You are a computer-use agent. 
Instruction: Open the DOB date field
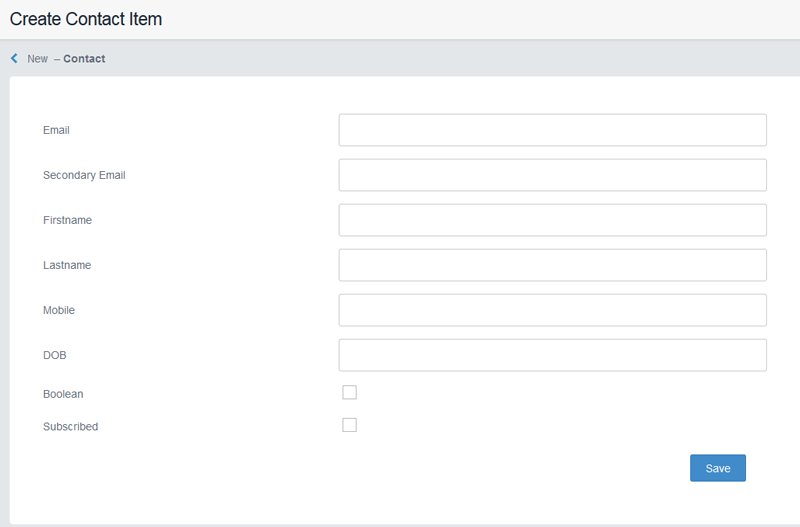pyautogui.click(x=552, y=355)
